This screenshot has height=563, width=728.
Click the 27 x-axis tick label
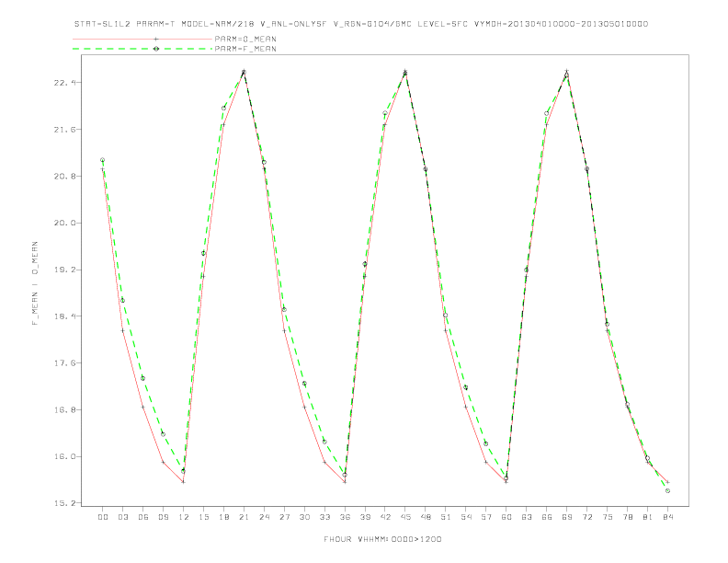click(284, 517)
